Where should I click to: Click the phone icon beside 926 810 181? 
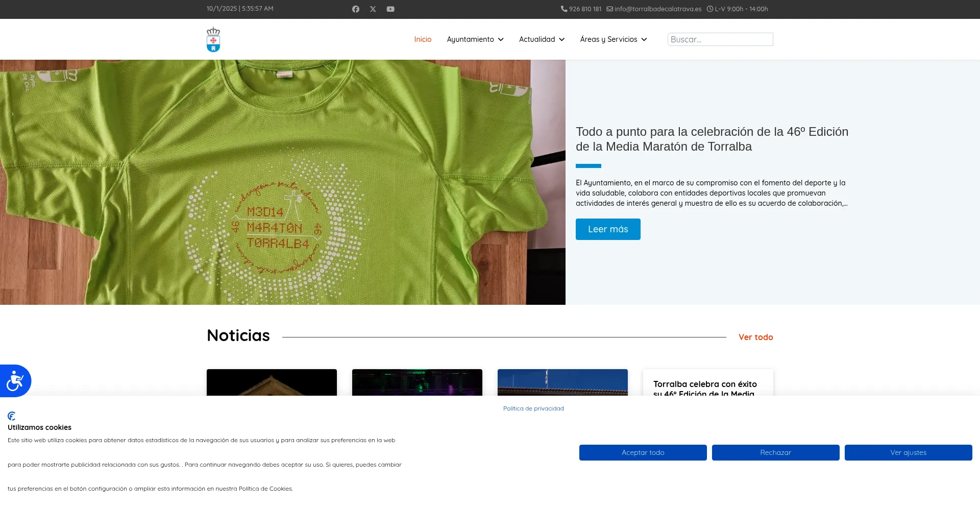coord(564,9)
